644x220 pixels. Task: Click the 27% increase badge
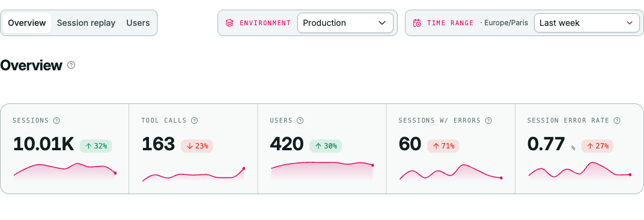[x=597, y=146]
